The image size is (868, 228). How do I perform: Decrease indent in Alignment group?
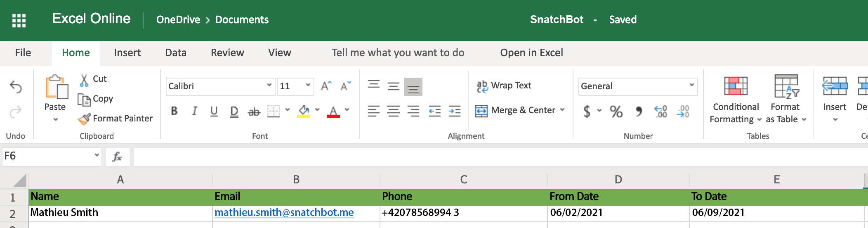(435, 111)
